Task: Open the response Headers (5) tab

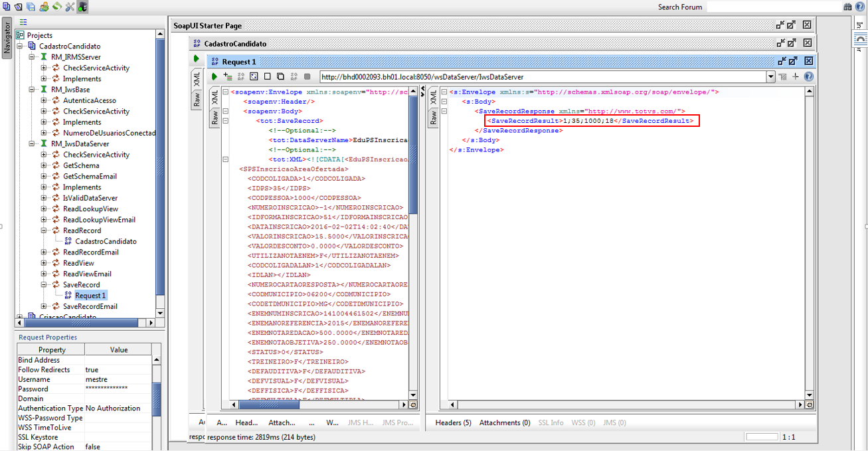Action: coord(453,422)
